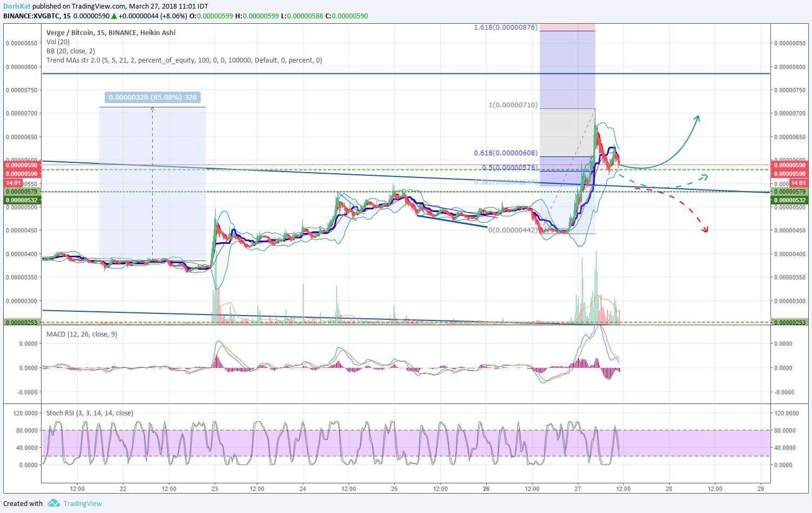Click the right-axis price label 0.00000700

click(790, 113)
